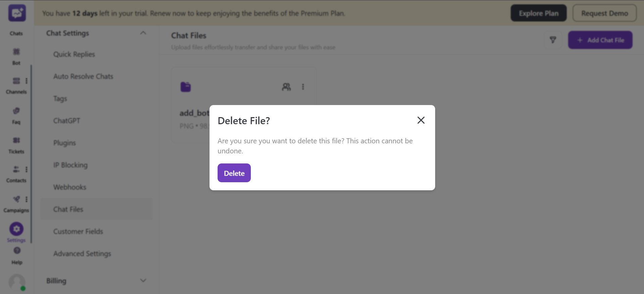Open the filter icon for chat files
Screen dimensions: 644x294
coord(553,40)
